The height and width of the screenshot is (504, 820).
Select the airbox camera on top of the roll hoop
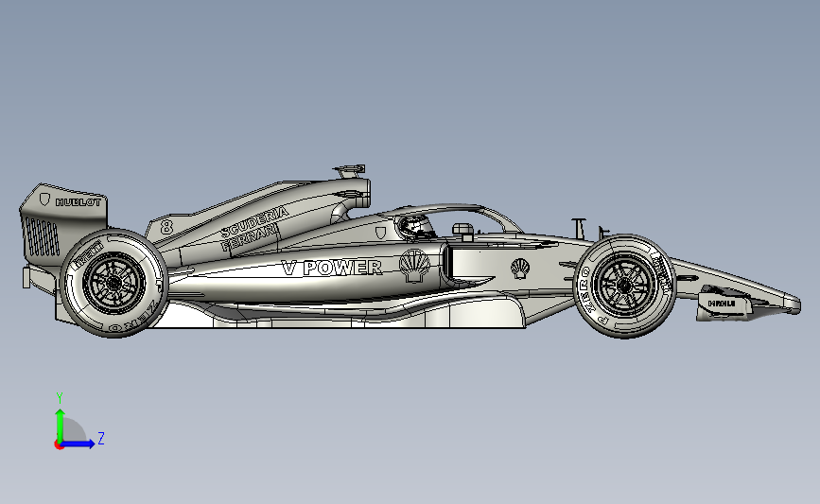click(x=350, y=171)
